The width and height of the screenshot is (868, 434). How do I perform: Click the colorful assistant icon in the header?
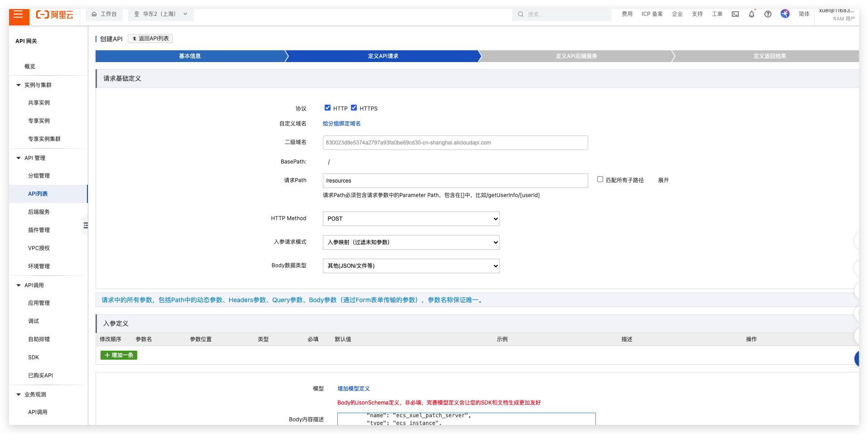[x=785, y=14]
